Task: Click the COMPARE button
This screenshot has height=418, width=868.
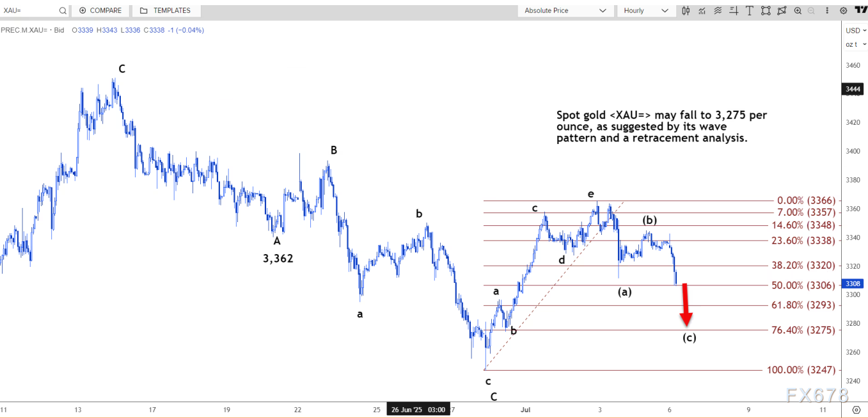Action: click(100, 10)
